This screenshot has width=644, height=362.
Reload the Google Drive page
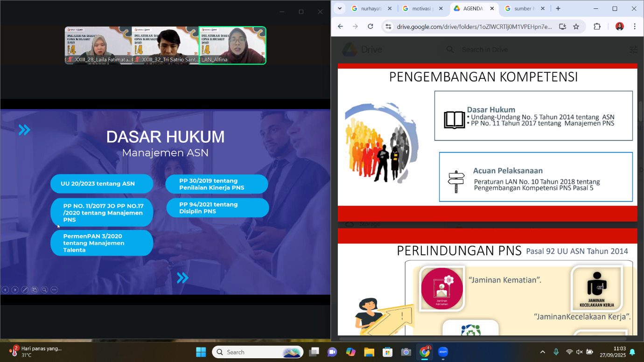pos(371,27)
